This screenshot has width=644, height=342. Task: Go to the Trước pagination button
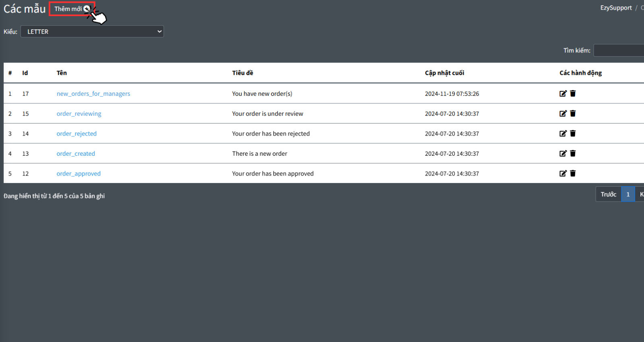[x=608, y=194]
